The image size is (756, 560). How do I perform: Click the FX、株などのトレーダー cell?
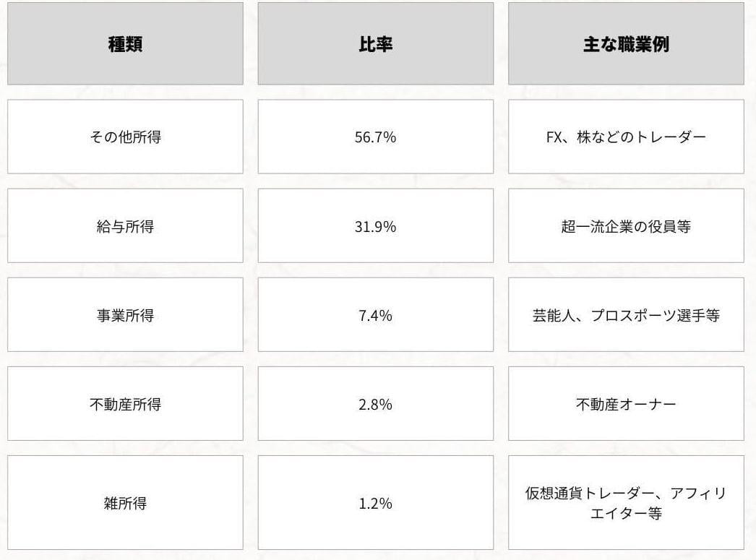[x=626, y=137]
